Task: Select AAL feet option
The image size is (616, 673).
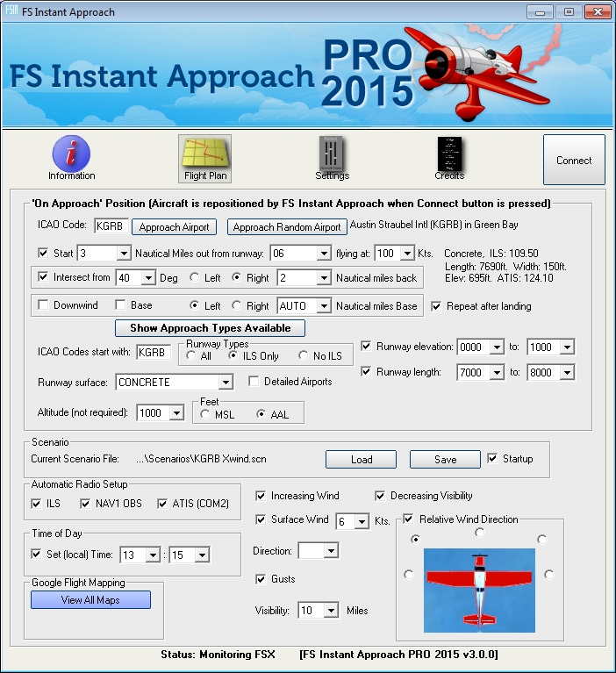Action: pos(261,414)
